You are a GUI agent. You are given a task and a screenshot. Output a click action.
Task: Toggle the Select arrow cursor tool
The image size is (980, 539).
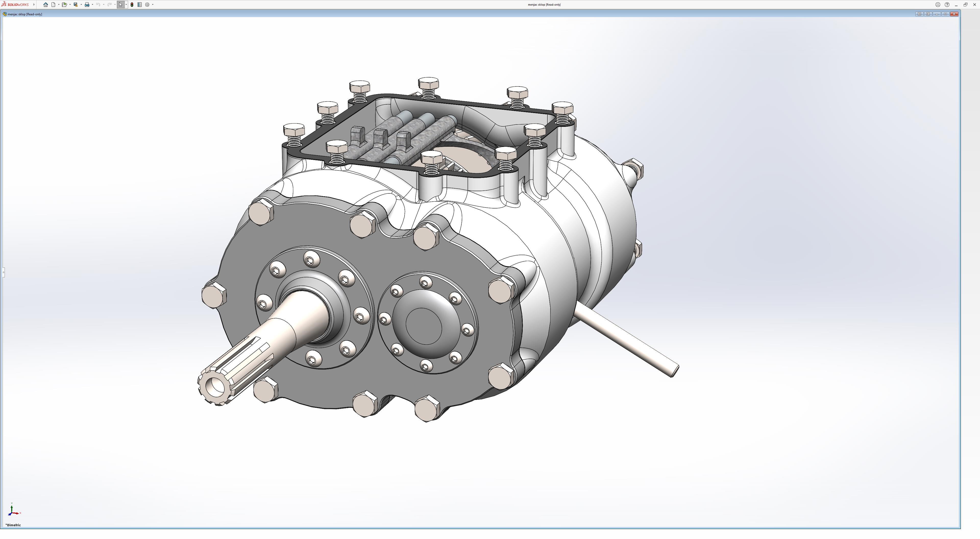(x=121, y=5)
